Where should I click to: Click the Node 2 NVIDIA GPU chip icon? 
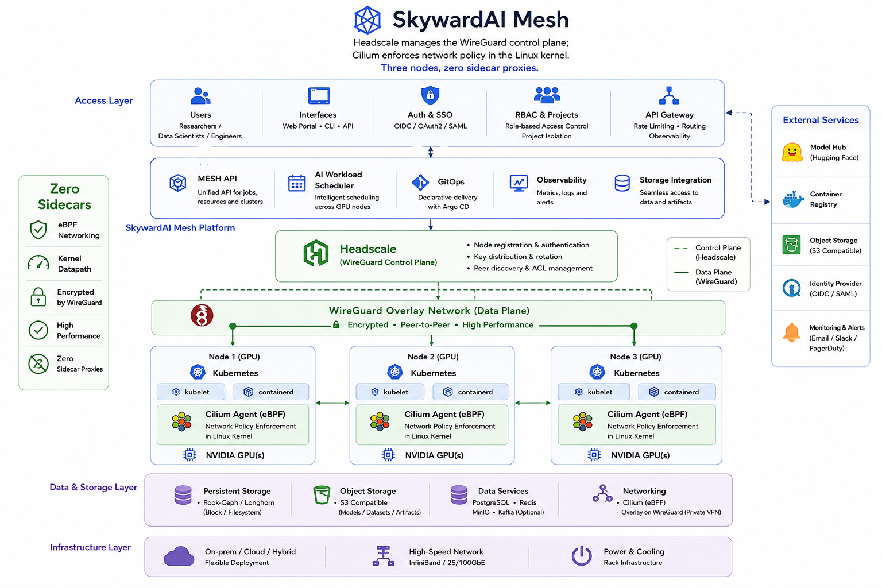point(388,455)
